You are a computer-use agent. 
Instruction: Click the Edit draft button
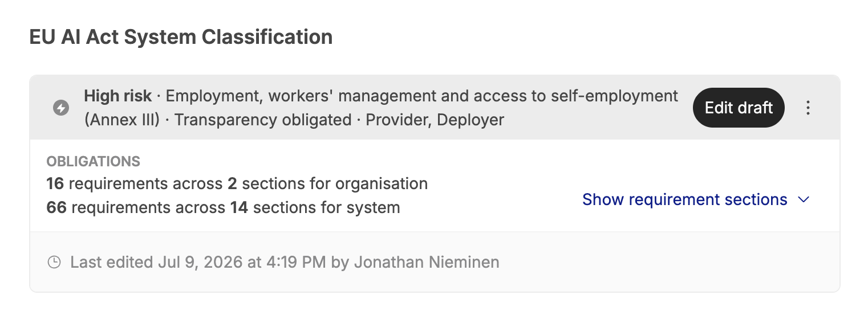(739, 108)
